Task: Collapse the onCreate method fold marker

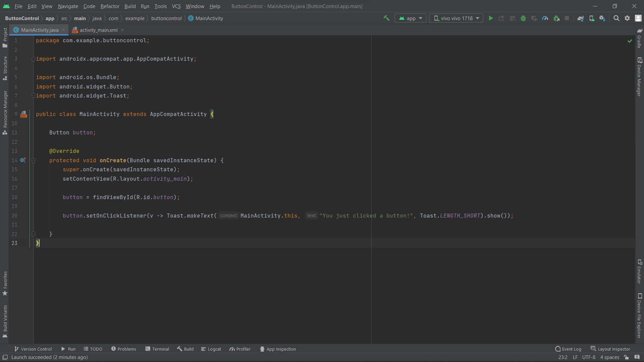Action: click(34, 161)
